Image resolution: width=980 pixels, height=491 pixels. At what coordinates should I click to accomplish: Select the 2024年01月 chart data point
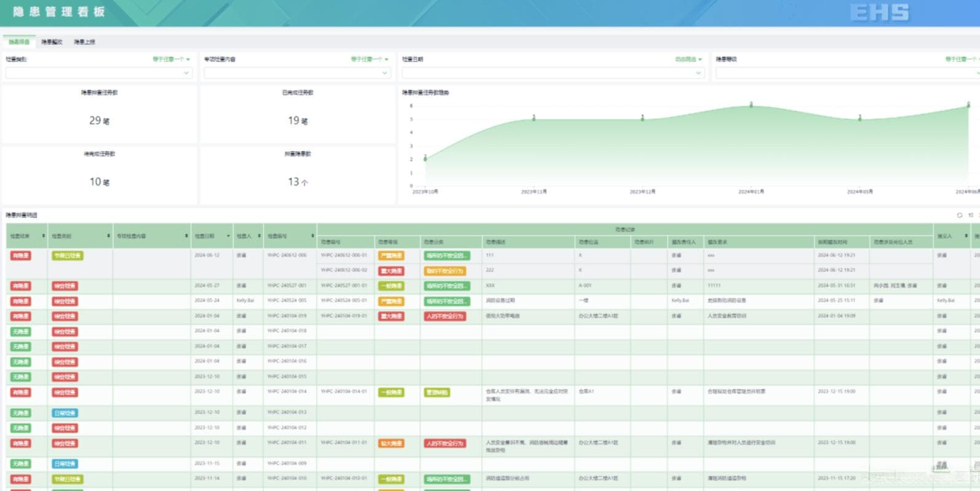pos(751,105)
